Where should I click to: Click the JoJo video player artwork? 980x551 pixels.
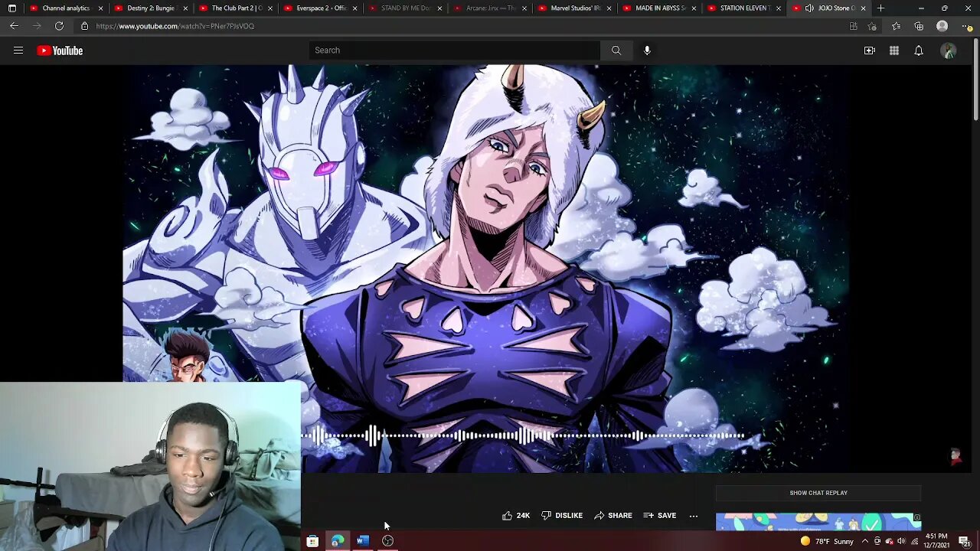(x=485, y=268)
